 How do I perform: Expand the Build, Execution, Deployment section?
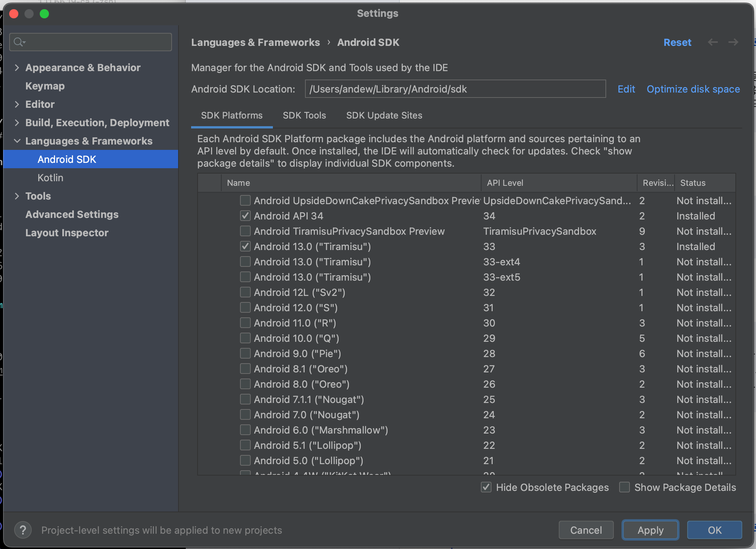pos(17,123)
